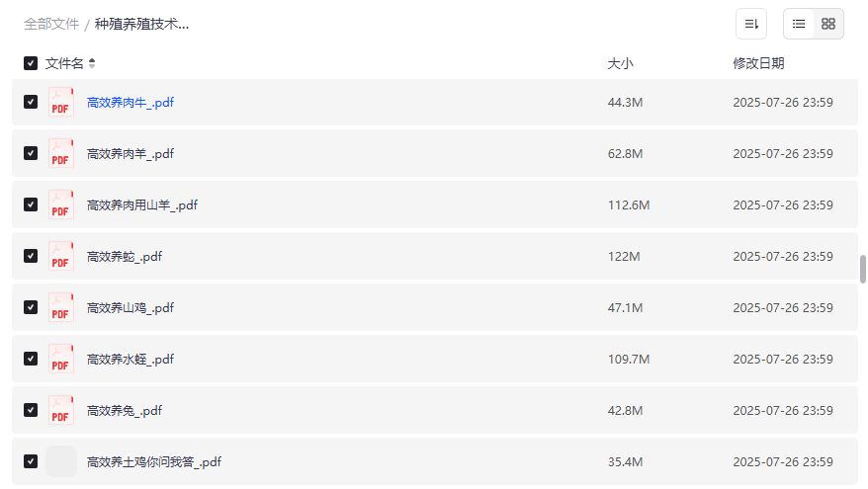Viewport: 868px width, 489px height.
Task: Open file 高效养肉牛_.pdf
Action: (x=130, y=103)
